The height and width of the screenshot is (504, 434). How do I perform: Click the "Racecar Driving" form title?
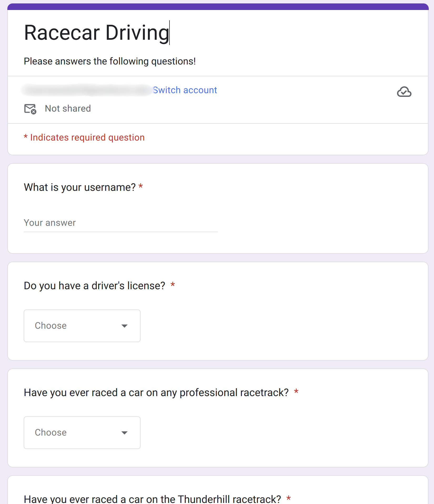tap(97, 33)
